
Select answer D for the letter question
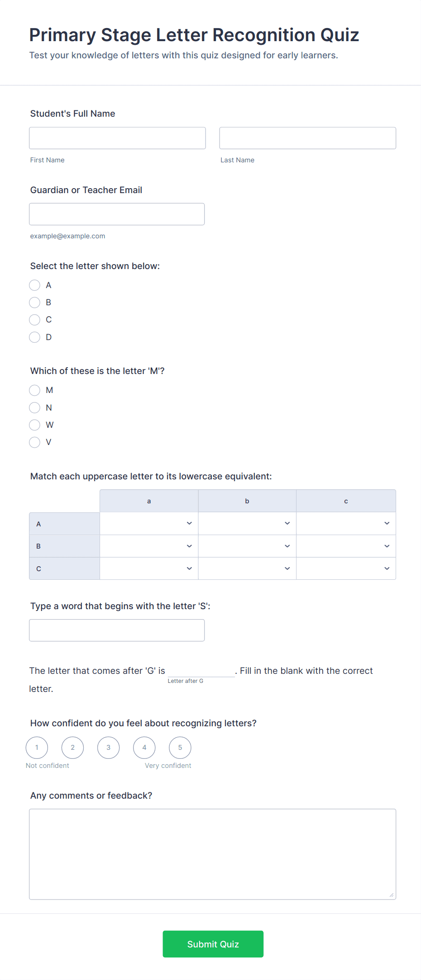(x=34, y=337)
